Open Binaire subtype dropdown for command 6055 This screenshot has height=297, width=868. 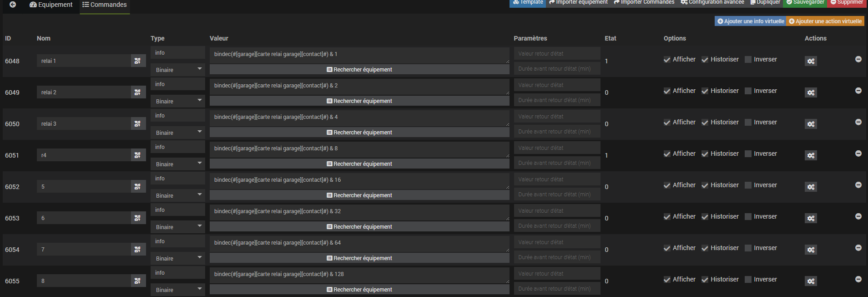(x=178, y=290)
